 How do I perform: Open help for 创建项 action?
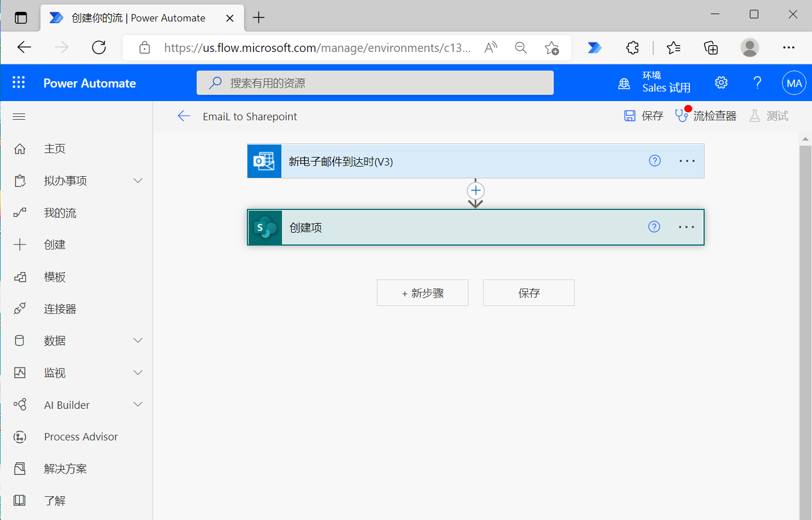pyautogui.click(x=654, y=227)
